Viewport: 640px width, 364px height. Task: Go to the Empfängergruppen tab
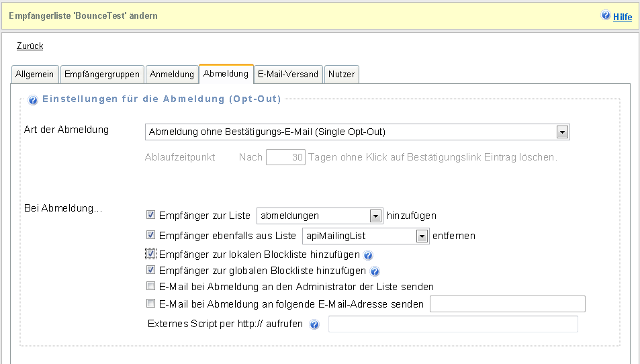[102, 74]
